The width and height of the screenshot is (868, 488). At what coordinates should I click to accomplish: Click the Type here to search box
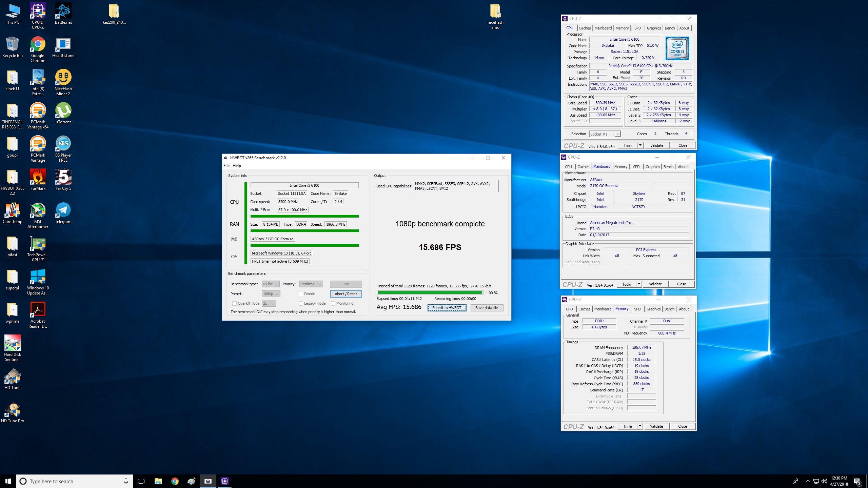tap(75, 481)
